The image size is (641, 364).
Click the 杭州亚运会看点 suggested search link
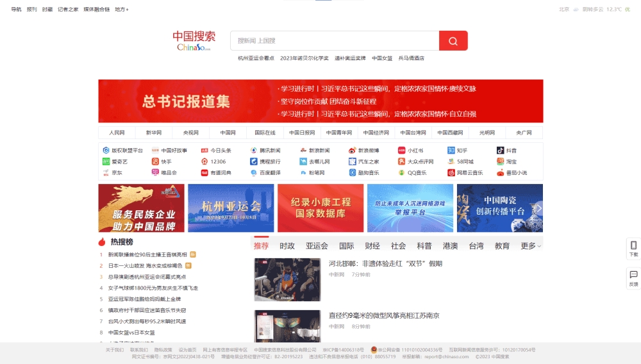click(256, 58)
